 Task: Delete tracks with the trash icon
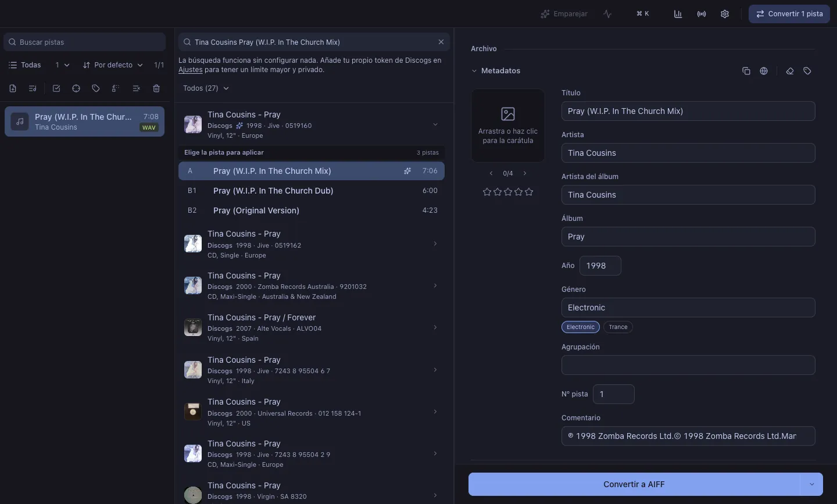(x=156, y=88)
